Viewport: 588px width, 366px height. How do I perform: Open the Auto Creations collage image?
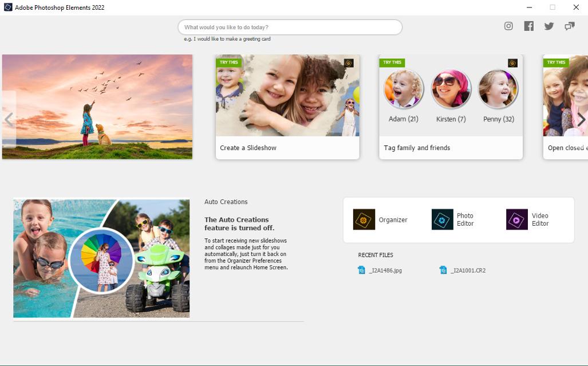click(x=101, y=258)
